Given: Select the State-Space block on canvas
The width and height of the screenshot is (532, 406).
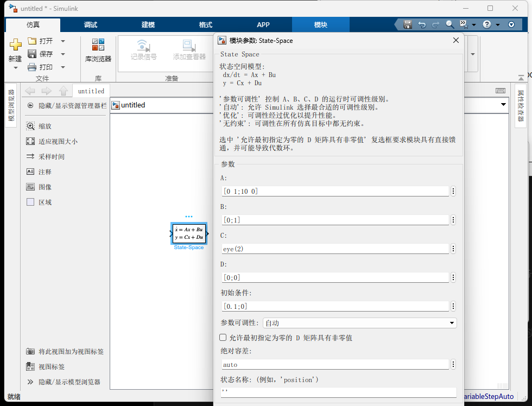Looking at the screenshot, I should (x=189, y=233).
